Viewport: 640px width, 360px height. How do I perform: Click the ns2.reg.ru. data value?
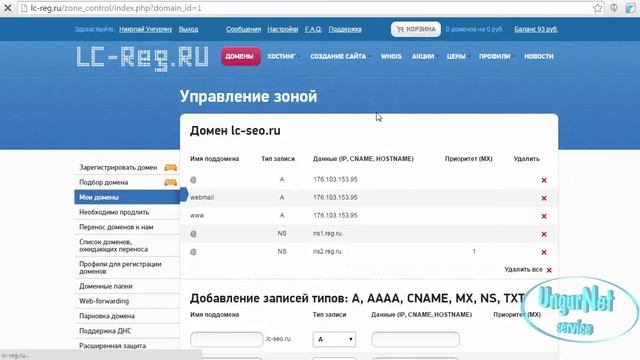328,251
